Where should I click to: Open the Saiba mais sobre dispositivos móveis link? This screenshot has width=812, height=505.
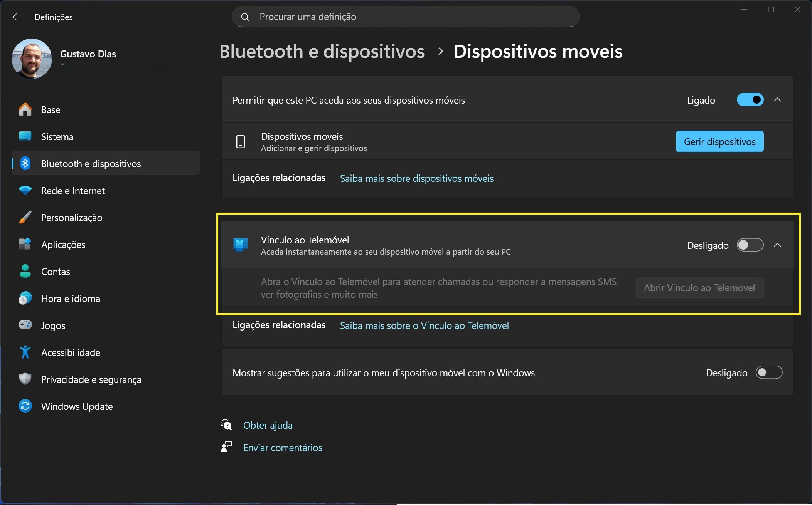(416, 178)
